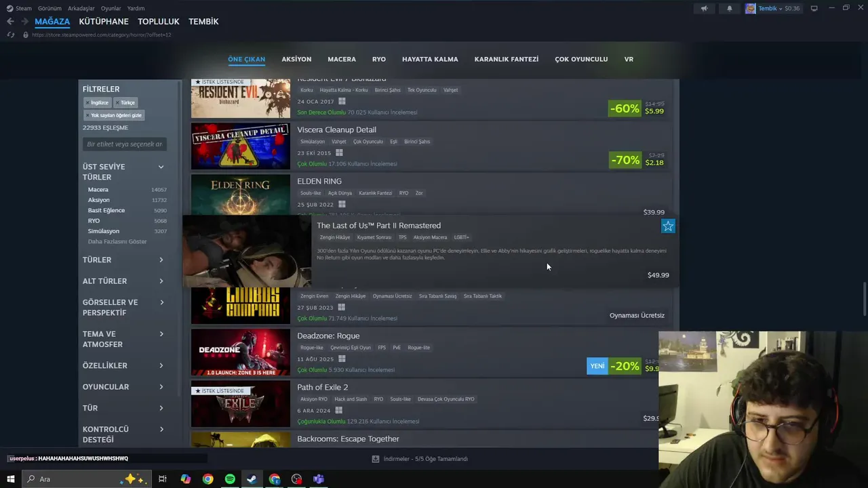Click the -70% discount on Viscera Cleanup
The height and width of the screenshot is (488, 868).
625,160
